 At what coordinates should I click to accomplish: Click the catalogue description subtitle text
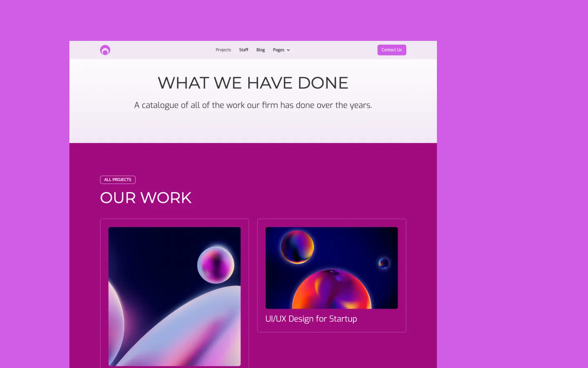coord(253,105)
